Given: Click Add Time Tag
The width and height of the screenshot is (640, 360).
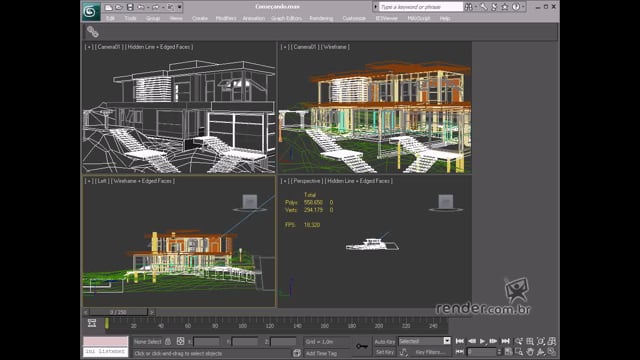Looking at the screenshot, I should (321, 353).
